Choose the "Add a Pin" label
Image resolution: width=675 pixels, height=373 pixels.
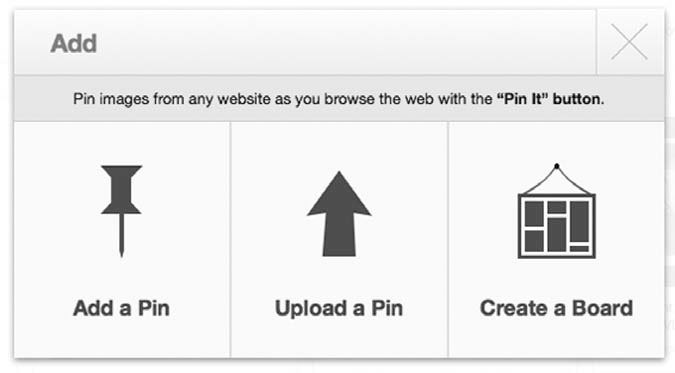point(121,308)
